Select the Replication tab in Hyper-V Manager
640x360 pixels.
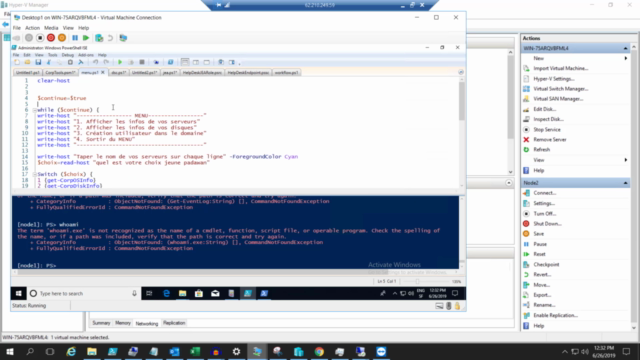(x=174, y=323)
